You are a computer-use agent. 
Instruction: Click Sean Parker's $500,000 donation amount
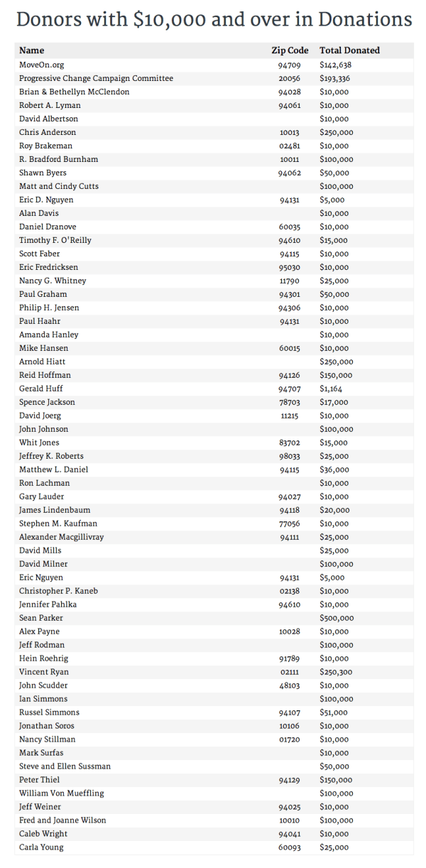point(337,618)
